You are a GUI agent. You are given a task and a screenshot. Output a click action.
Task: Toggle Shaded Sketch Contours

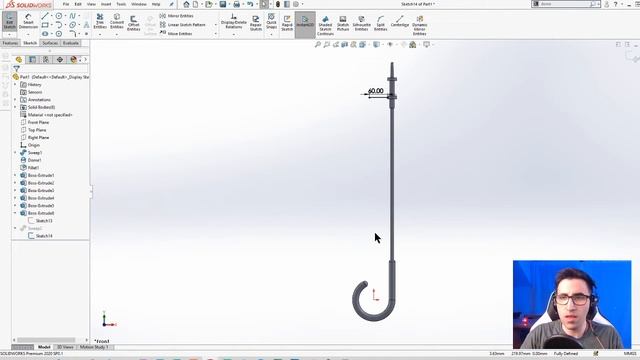click(325, 26)
